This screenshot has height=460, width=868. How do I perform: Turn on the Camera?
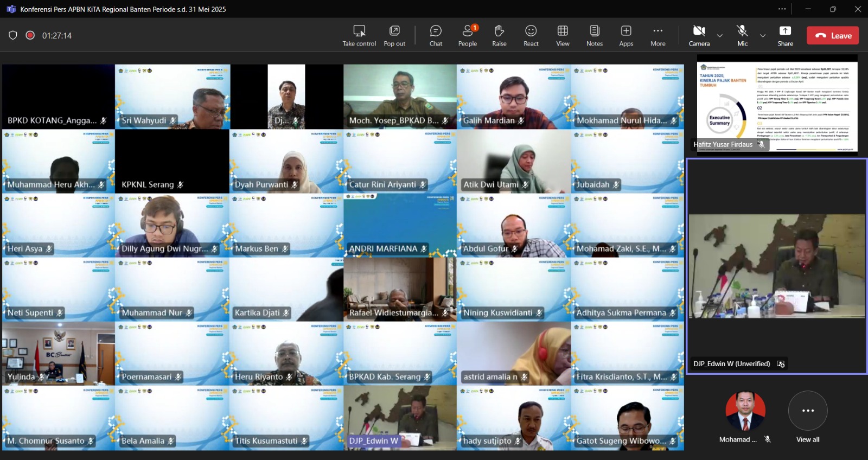pyautogui.click(x=699, y=35)
